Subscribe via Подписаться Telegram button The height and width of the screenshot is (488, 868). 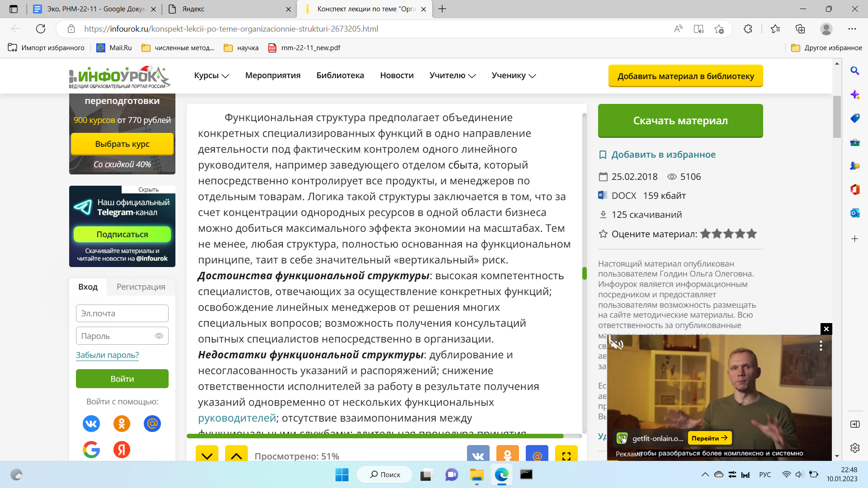point(122,234)
